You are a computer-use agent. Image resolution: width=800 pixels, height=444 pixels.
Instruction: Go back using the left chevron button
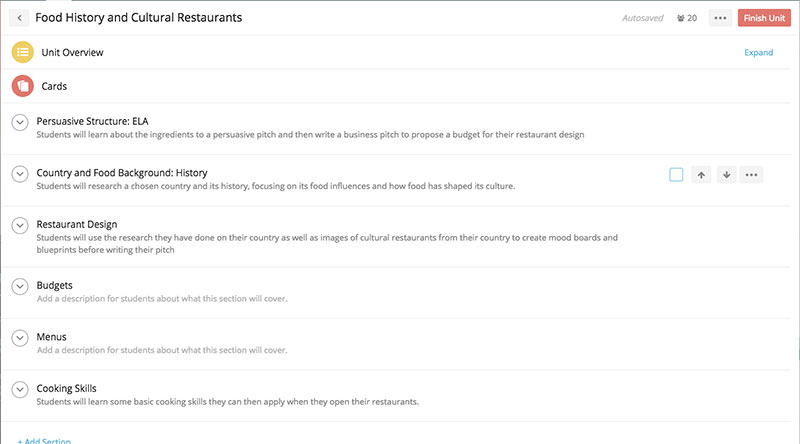point(19,18)
